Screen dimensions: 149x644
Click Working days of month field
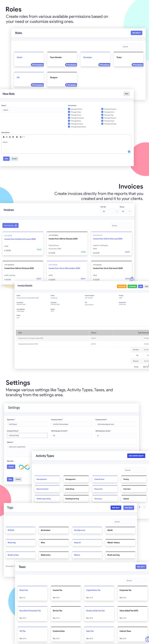[72, 436]
